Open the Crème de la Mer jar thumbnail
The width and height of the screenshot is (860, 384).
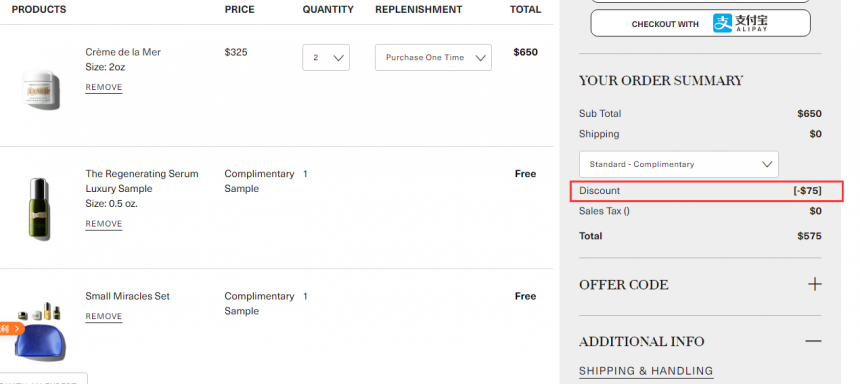click(x=41, y=89)
